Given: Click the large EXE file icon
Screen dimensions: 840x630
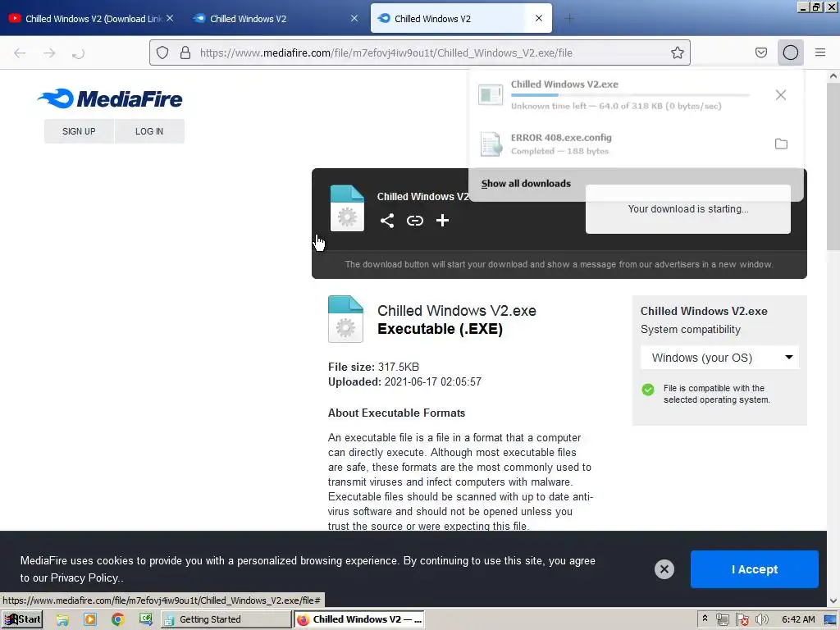Looking at the screenshot, I should coord(345,319).
